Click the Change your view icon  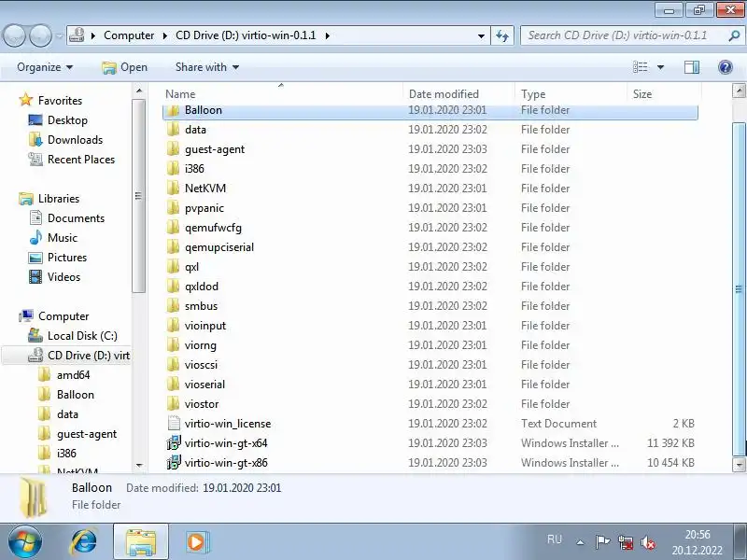point(640,67)
